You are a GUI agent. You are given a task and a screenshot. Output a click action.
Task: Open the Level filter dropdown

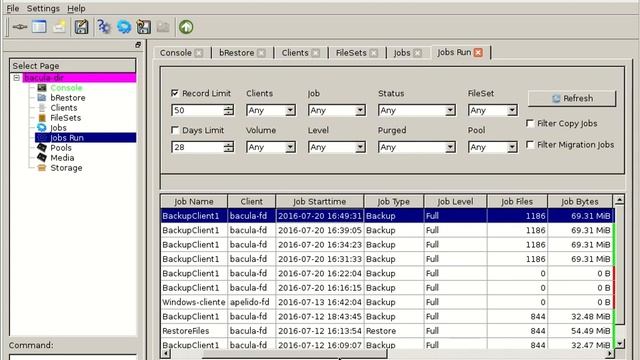[x=337, y=147]
